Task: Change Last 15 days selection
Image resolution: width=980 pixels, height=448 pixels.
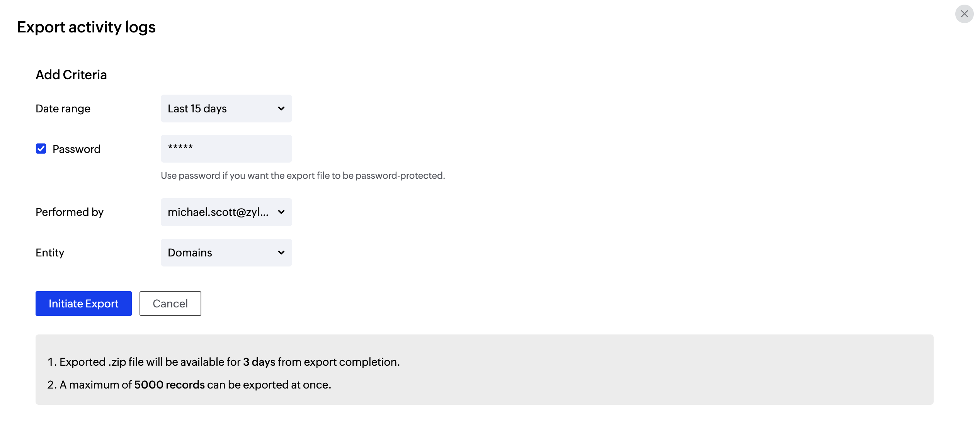Action: pos(226,109)
